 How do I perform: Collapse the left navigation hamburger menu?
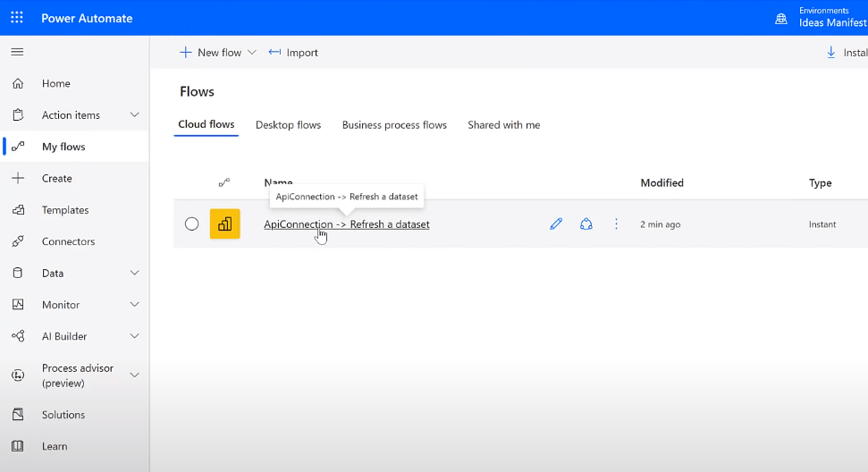(17, 52)
